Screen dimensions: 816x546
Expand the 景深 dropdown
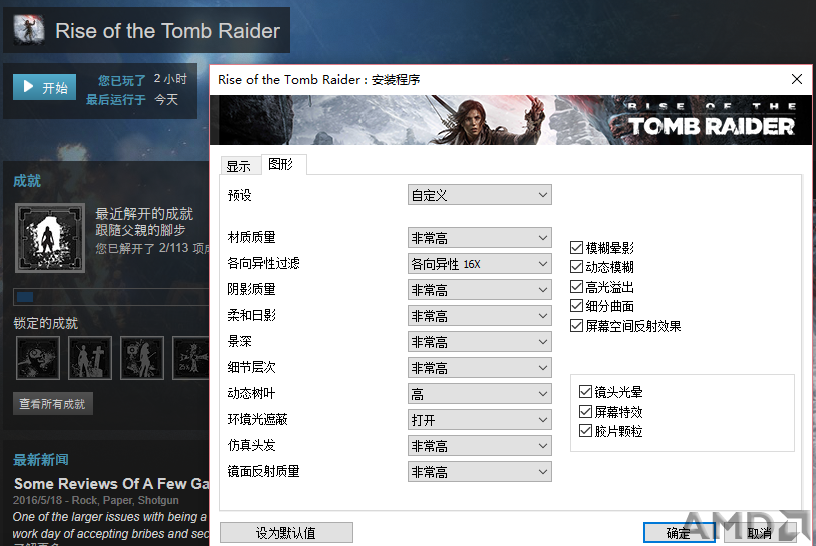pos(479,341)
